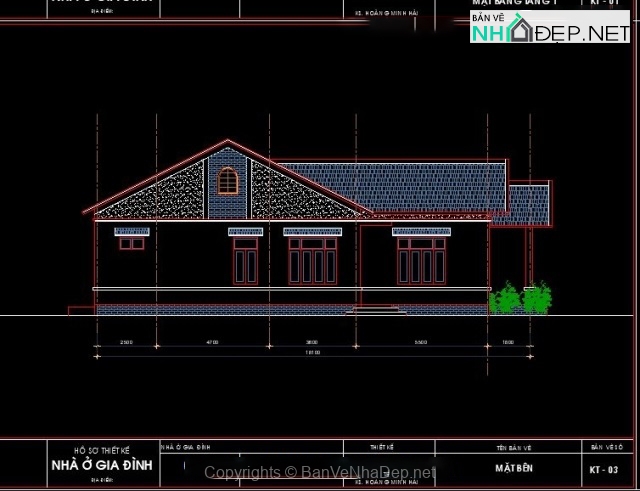Click the left green bush
The height and width of the screenshot is (491, 640).
pyautogui.click(x=506, y=298)
